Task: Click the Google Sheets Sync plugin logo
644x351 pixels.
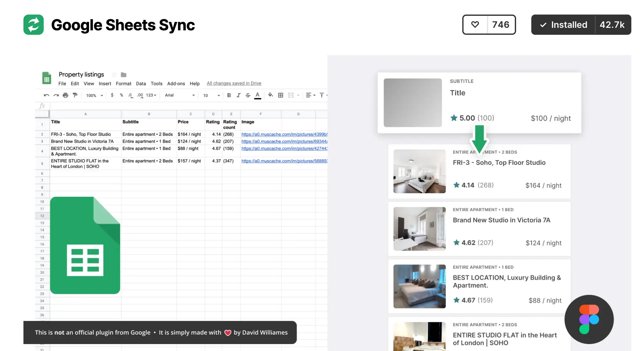Action: click(x=34, y=25)
